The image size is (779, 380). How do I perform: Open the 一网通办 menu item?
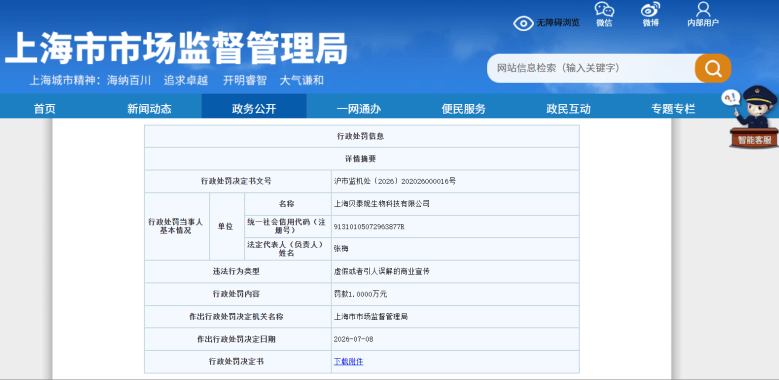(x=359, y=109)
